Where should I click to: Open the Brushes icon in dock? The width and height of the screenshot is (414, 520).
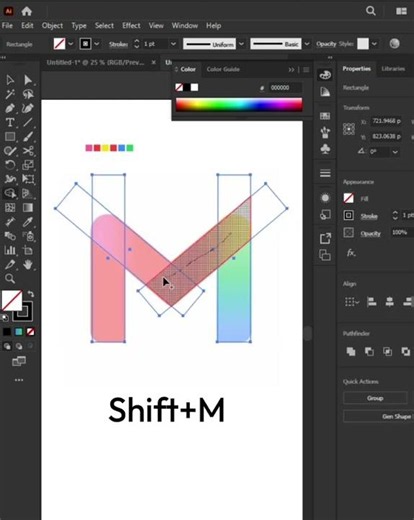(325, 133)
